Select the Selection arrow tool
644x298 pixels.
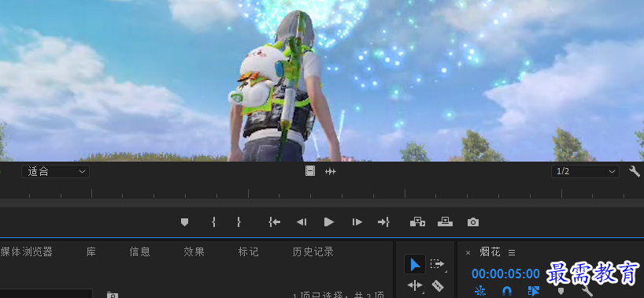(415, 264)
